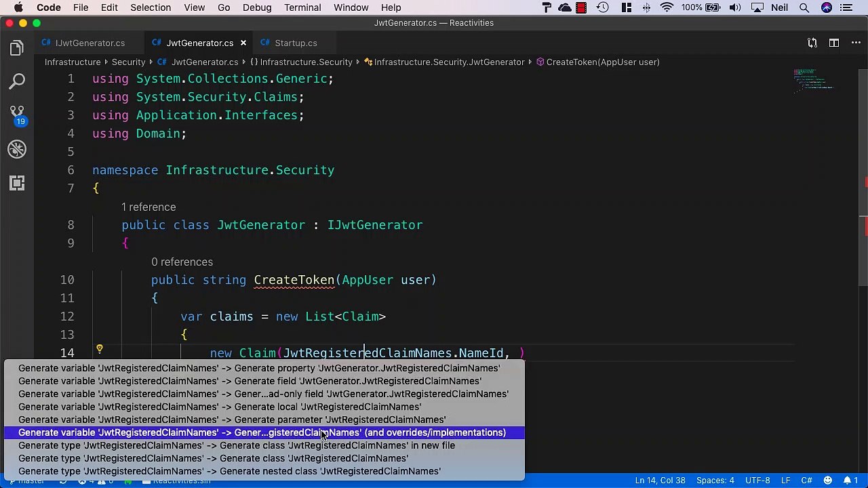
Task: Choose Generate read-only field option
Action: 264,394
